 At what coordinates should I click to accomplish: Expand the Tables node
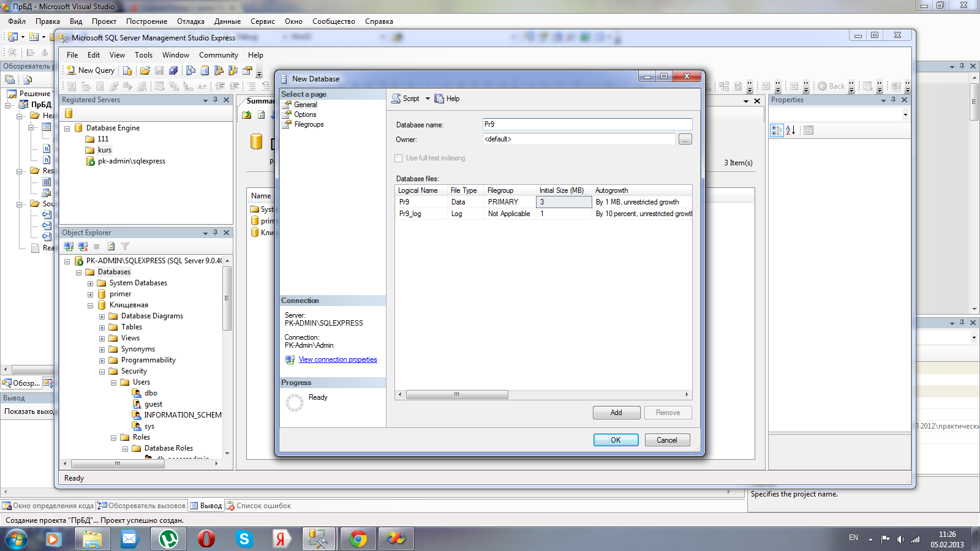102,328
